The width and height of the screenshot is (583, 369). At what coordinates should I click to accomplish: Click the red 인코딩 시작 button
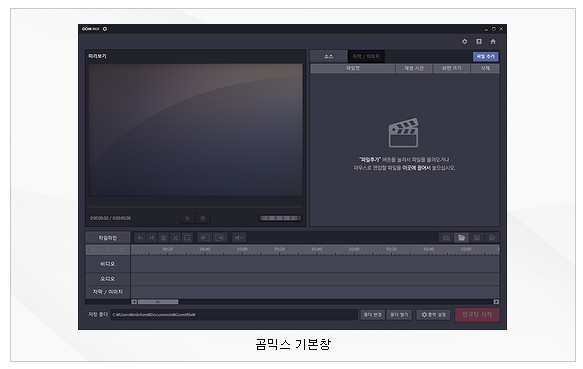pyautogui.click(x=477, y=315)
